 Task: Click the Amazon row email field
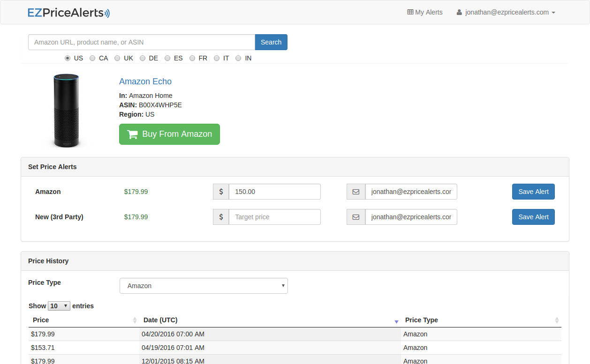[411, 192]
